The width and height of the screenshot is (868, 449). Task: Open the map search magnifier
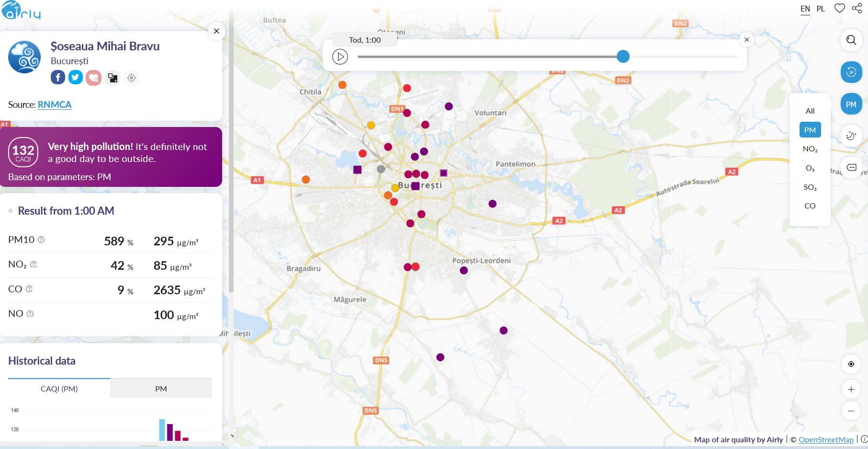point(851,40)
